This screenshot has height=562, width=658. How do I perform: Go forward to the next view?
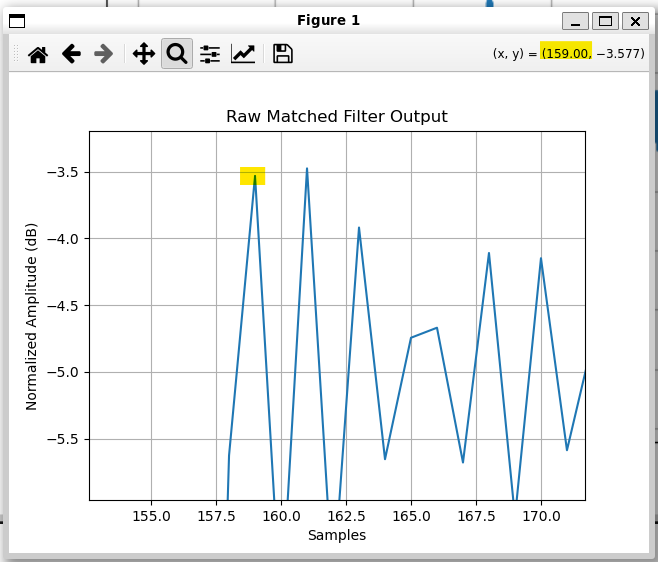coord(104,54)
